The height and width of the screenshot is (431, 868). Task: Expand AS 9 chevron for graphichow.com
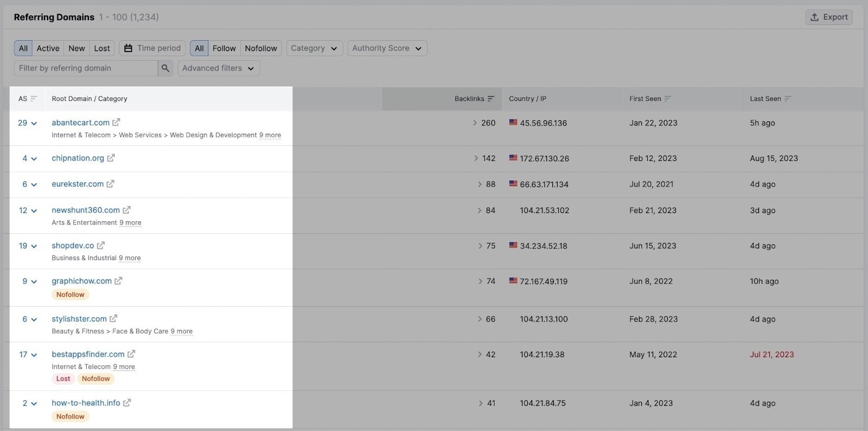(34, 282)
